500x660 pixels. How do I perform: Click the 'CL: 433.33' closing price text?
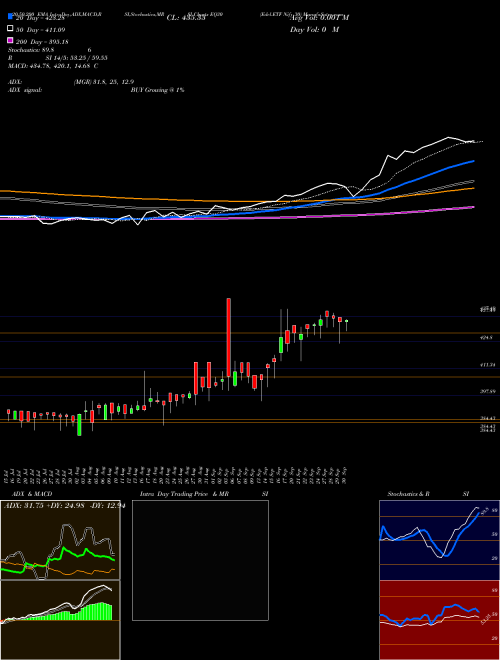[186, 18]
